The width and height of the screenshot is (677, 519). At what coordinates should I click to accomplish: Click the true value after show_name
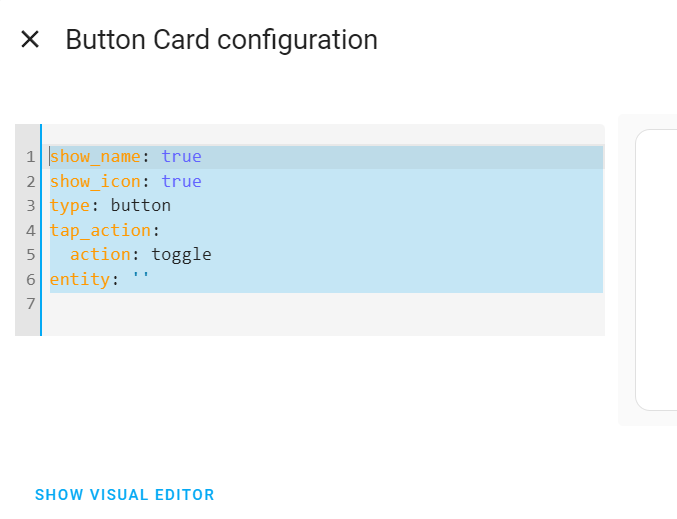point(181,156)
